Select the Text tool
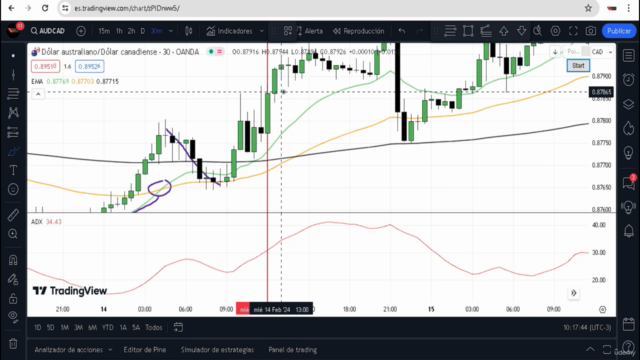 click(x=13, y=170)
